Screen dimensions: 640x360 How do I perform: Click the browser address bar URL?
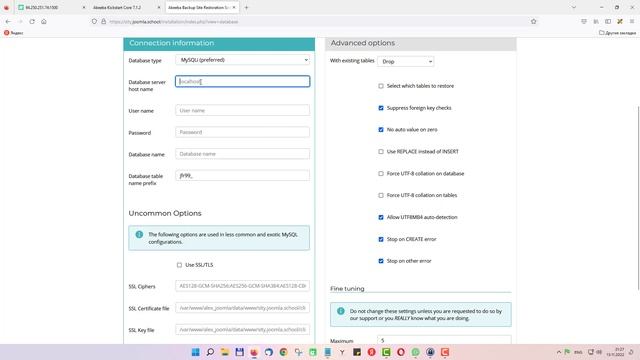[x=174, y=22]
